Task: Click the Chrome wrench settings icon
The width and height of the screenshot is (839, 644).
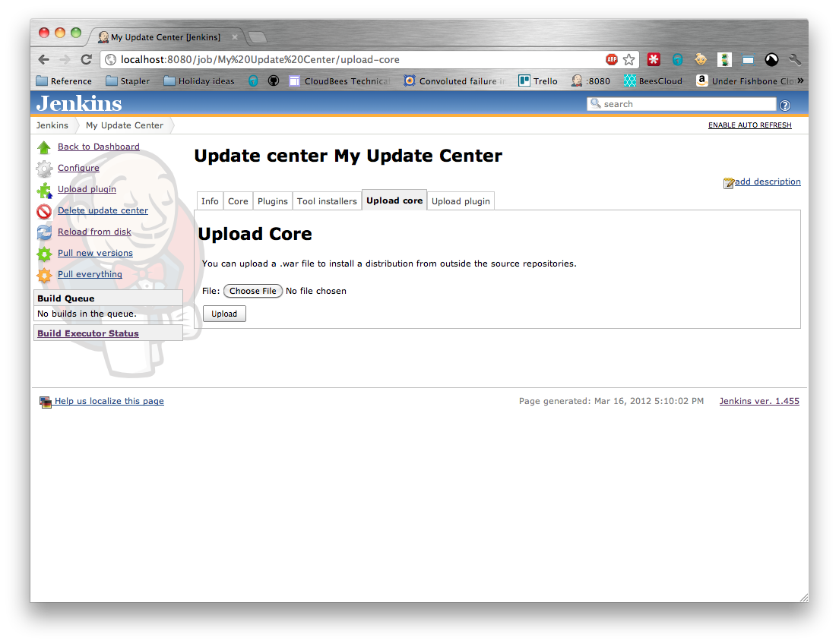Action: pos(795,59)
